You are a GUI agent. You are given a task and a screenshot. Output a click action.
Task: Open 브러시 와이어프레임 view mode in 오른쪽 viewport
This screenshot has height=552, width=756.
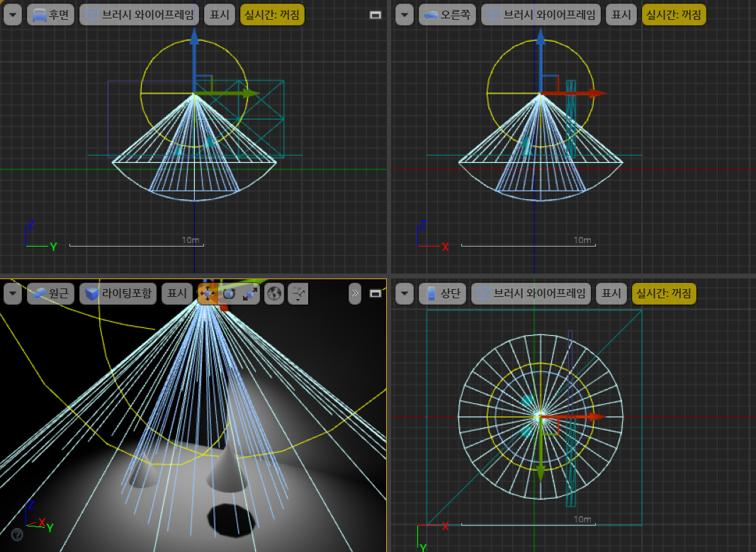[541, 15]
